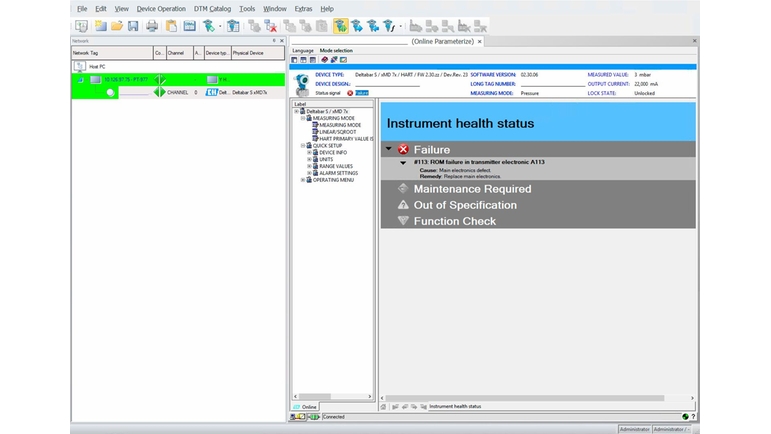Collapse the MEASURING MODE folder node
This screenshot has width=771, height=434.
point(303,118)
